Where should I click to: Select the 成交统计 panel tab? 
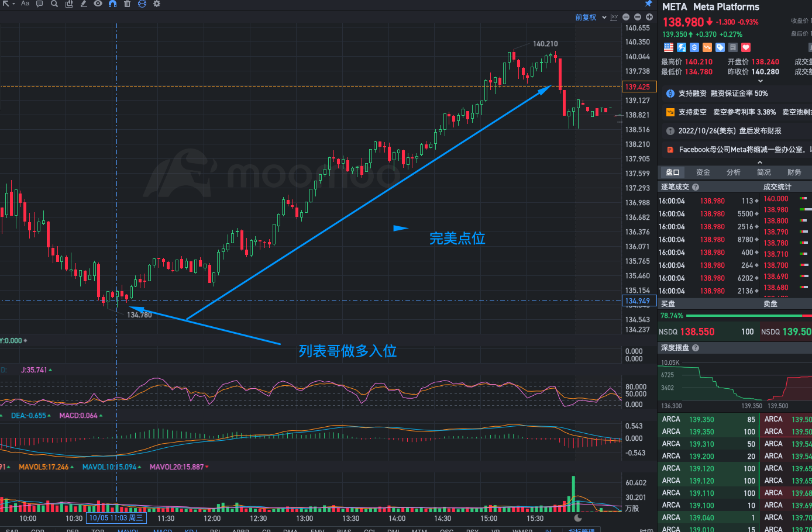[x=777, y=187]
